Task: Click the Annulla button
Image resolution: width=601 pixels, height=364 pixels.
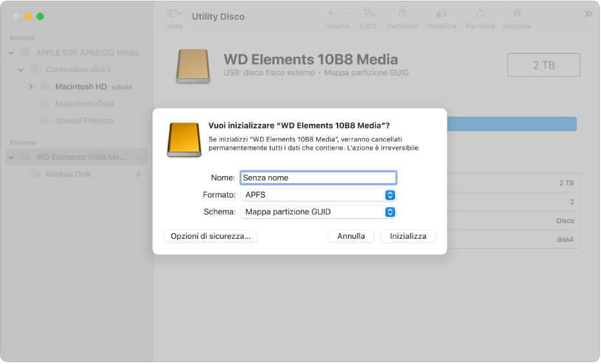Action: [x=351, y=236]
